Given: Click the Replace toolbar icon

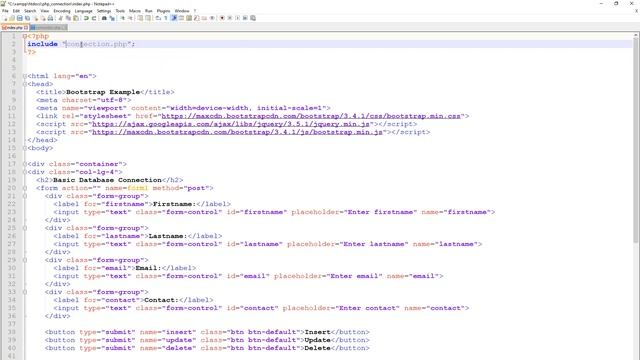Looking at the screenshot, I should [x=112, y=18].
